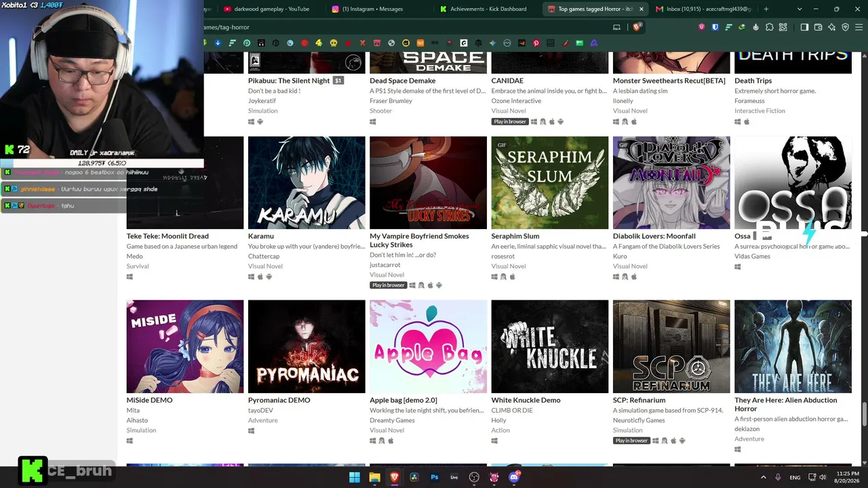Open the Monster Sweethearts Recut[BETA] link
Viewport: 868px width, 488px height.
(669, 81)
